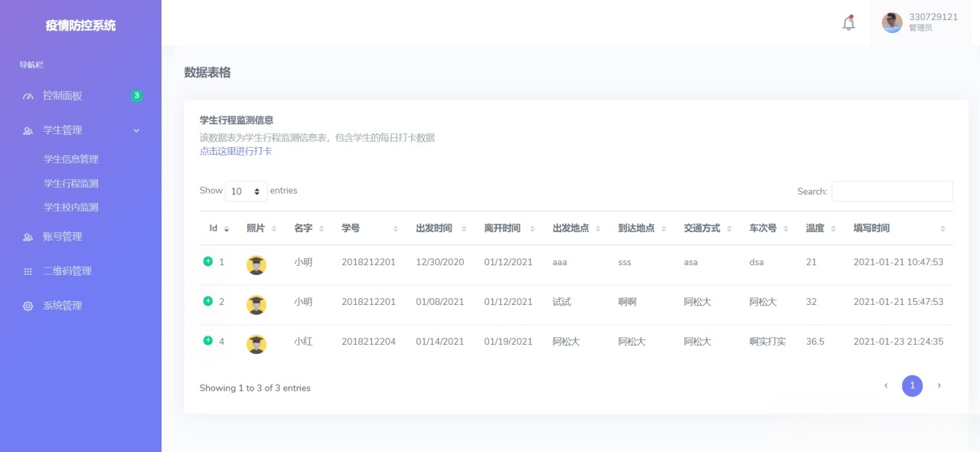Screen dimensions: 980x452
Task: Click the 系统管理 gear icon
Action: click(x=28, y=306)
